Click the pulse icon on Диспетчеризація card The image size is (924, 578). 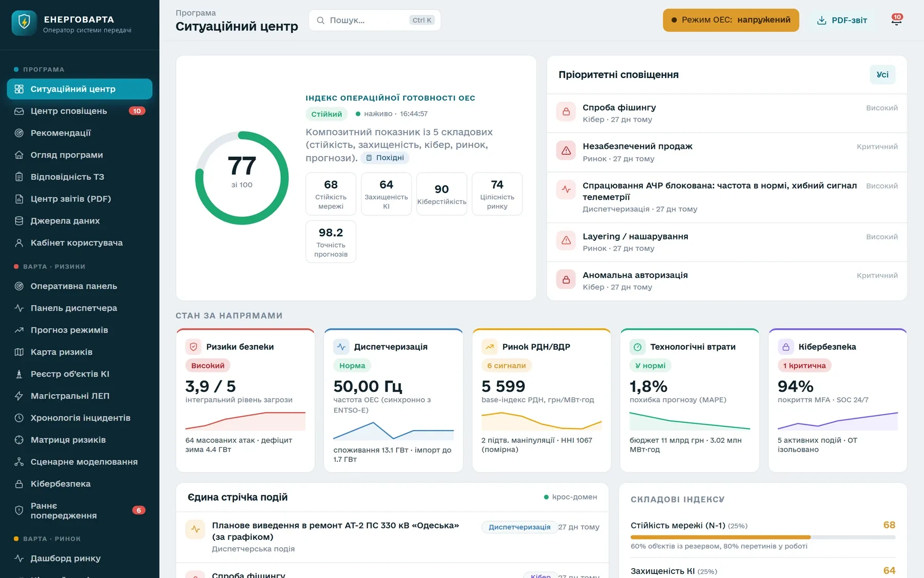[x=341, y=347]
